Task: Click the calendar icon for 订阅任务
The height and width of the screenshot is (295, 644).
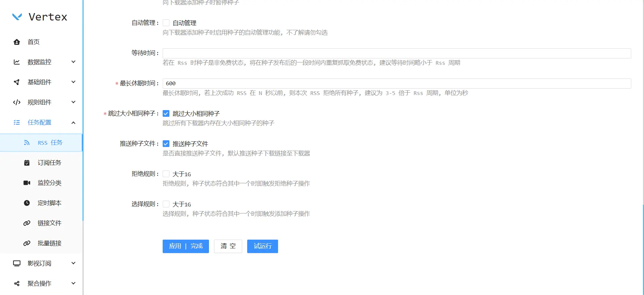Action: [27, 163]
